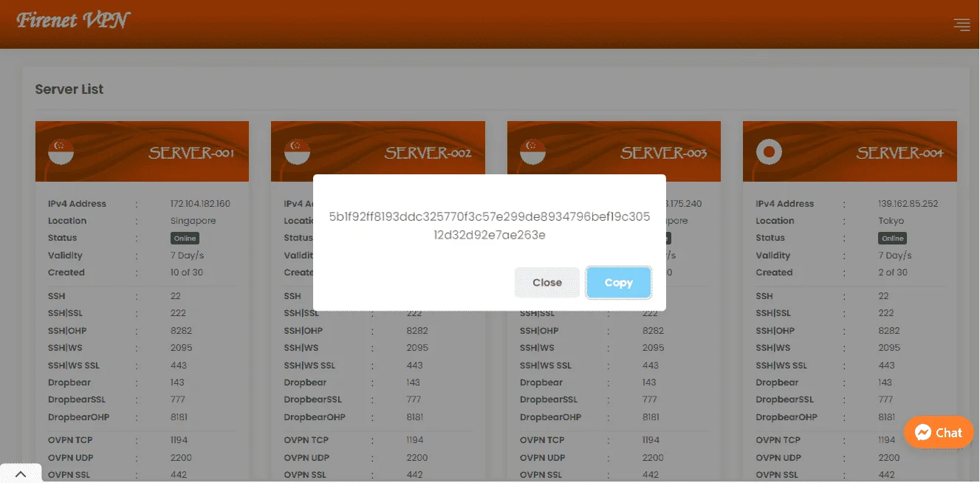
Task: Click SERVER-004 DropbearSSL port 777
Action: [x=886, y=400]
